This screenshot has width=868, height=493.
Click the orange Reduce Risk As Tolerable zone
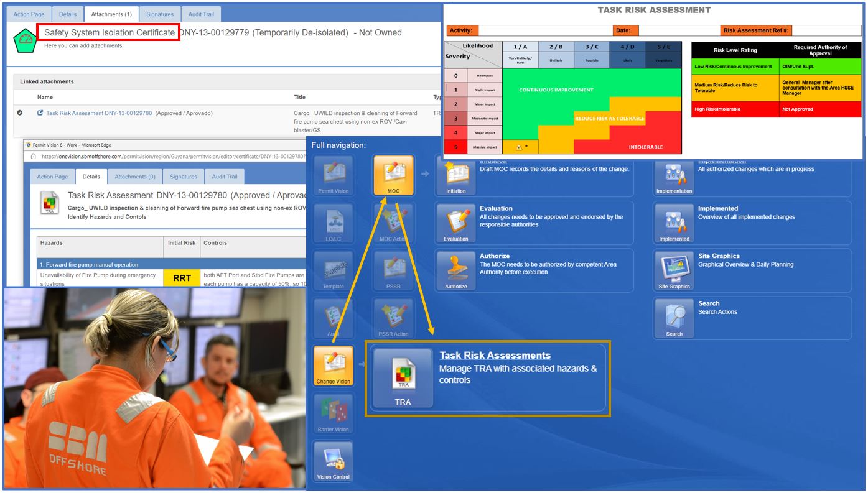610,118
